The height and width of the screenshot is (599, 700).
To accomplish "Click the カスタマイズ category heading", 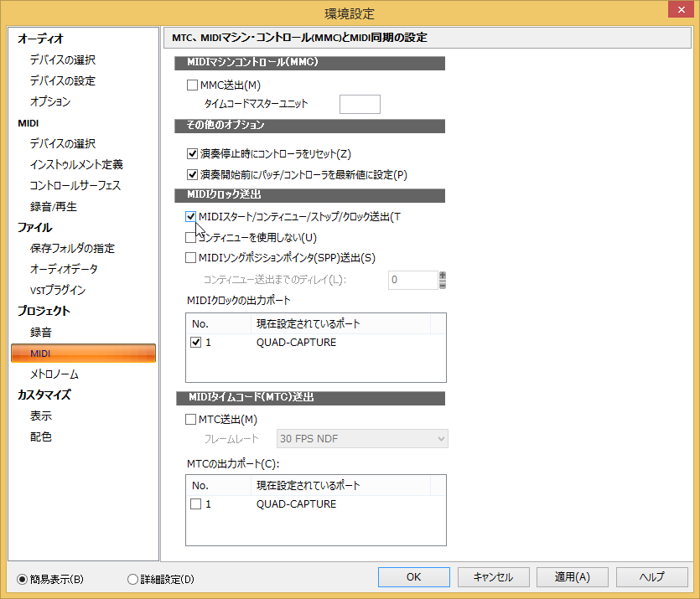I will 44,395.
